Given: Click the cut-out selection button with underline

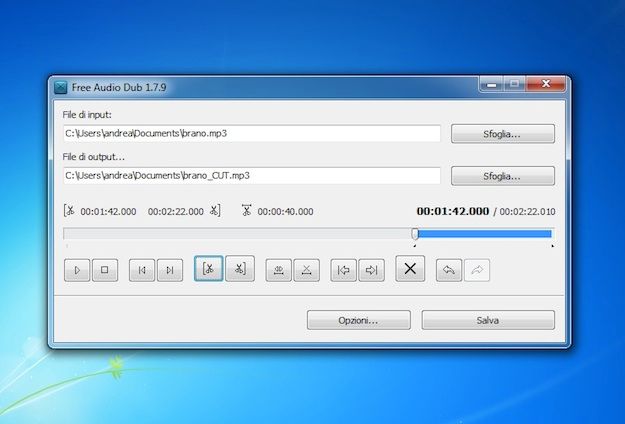Looking at the screenshot, I should pyautogui.click(x=307, y=270).
